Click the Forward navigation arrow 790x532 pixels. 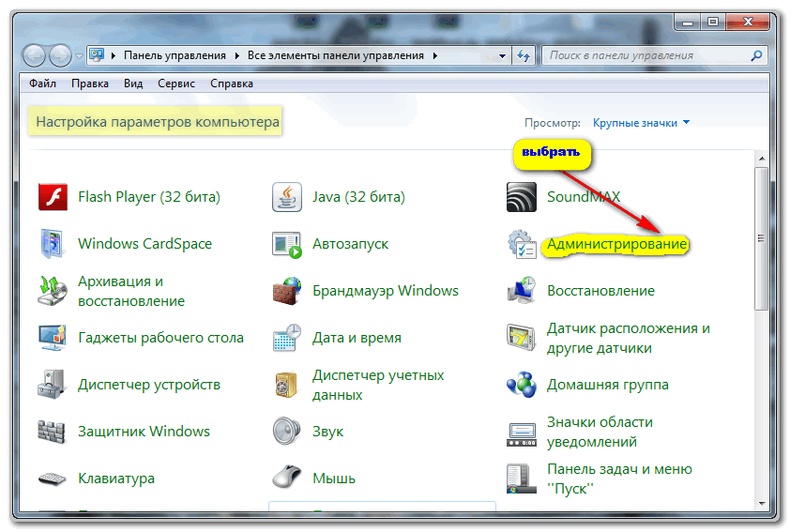(60, 55)
